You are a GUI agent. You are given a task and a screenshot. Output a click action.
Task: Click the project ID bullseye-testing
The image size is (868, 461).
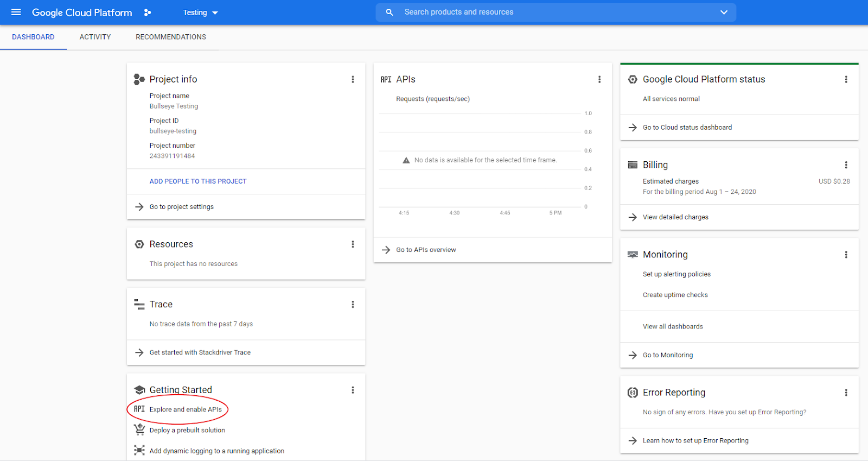coord(173,131)
